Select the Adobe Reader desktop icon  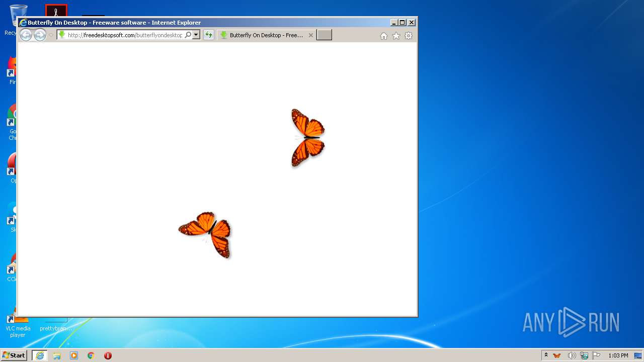(x=56, y=10)
